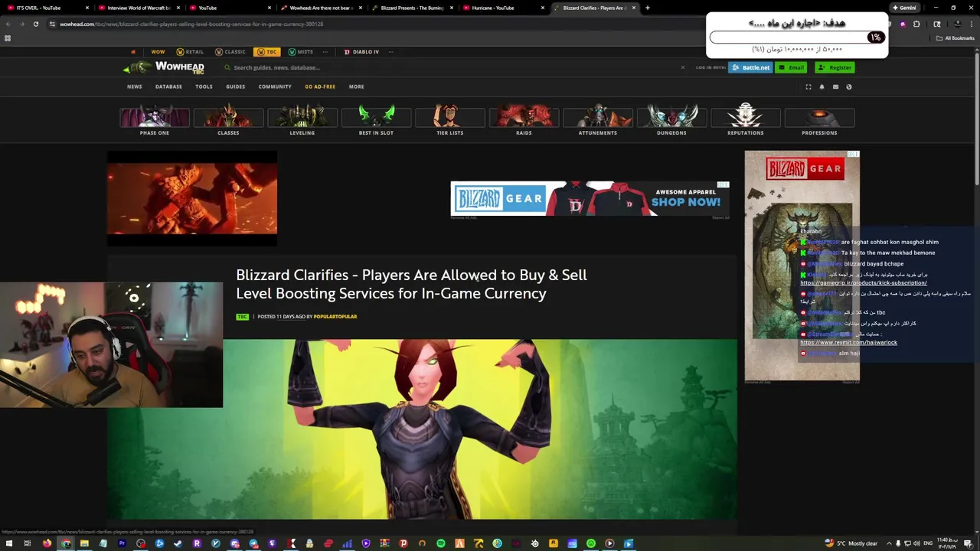
Task: Switch to Blizzard Presents browser tab
Action: tap(412, 8)
